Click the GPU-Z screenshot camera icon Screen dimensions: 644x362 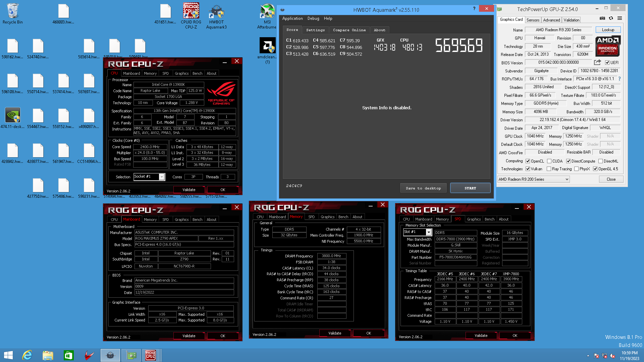click(602, 18)
